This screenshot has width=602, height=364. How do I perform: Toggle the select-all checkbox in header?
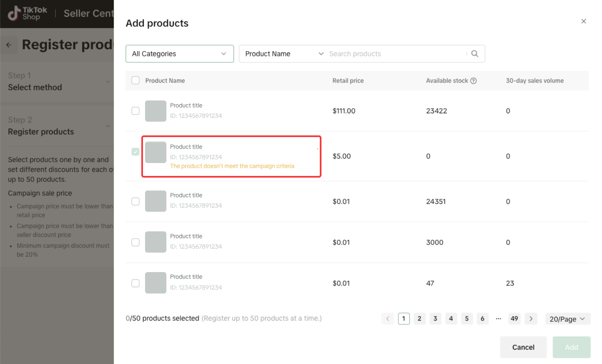[x=135, y=80]
